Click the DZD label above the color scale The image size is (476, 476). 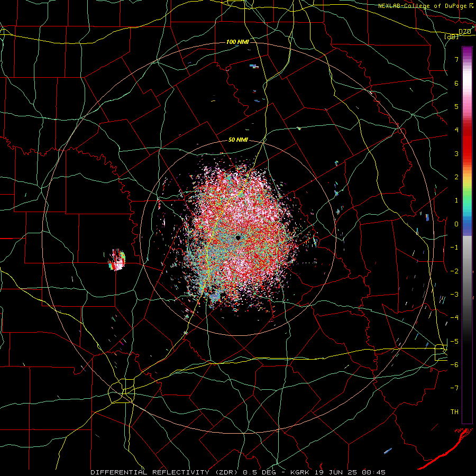[x=465, y=32]
